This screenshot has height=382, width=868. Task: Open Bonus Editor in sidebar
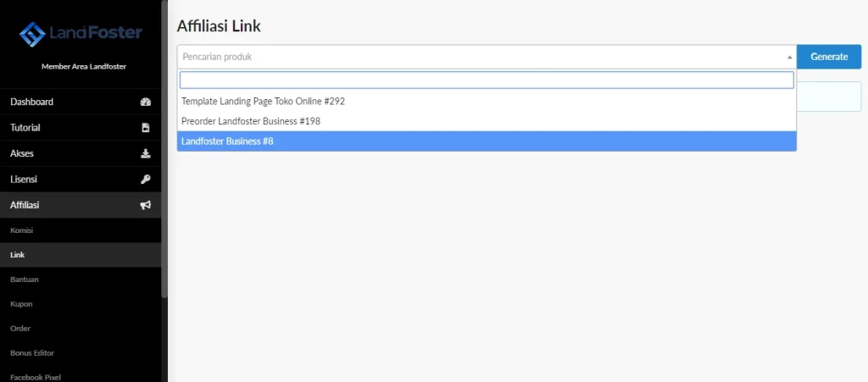coord(32,352)
